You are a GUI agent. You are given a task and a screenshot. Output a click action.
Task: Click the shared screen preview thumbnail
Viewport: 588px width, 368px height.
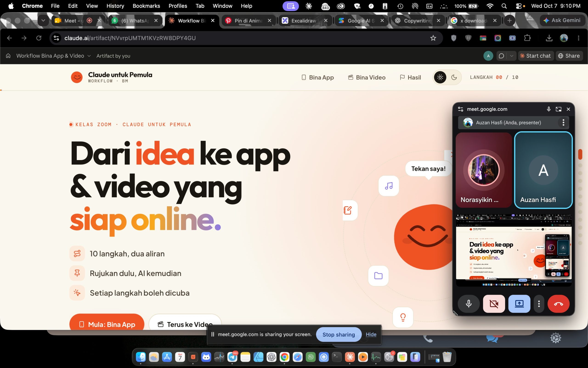click(x=514, y=250)
